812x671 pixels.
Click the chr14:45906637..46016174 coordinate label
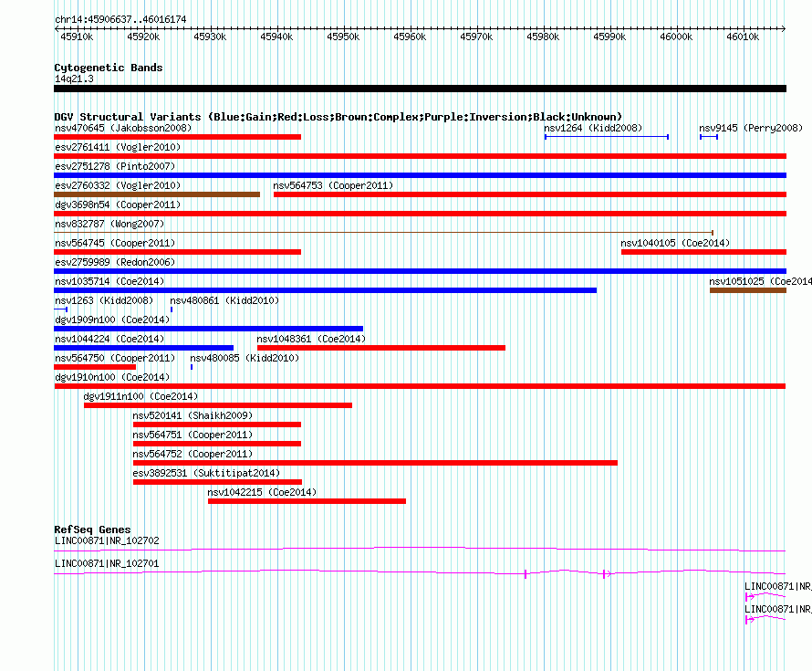coord(120,19)
